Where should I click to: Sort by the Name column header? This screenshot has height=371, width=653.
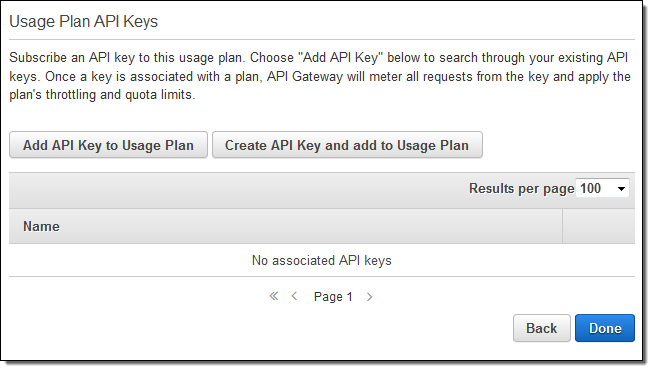coord(41,226)
